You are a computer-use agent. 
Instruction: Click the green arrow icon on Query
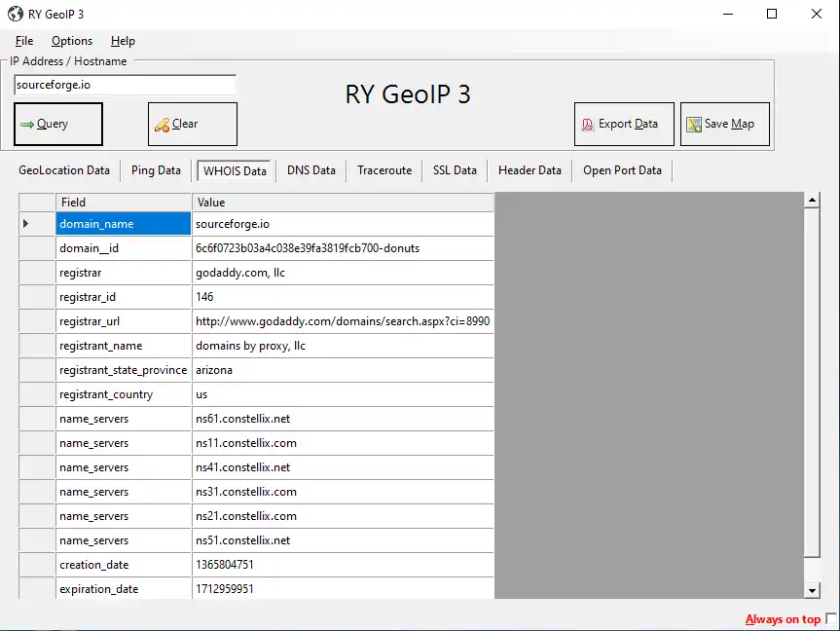tap(27, 125)
